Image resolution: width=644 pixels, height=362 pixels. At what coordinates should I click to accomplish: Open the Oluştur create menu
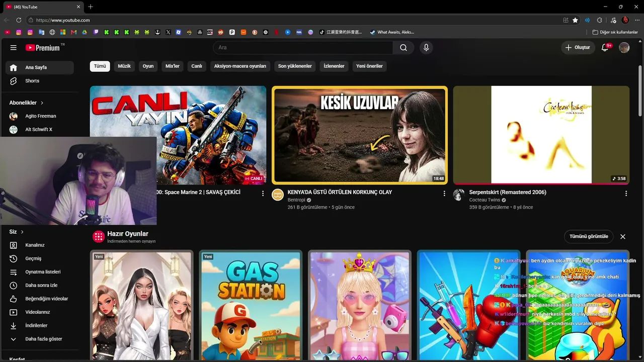coord(578,47)
